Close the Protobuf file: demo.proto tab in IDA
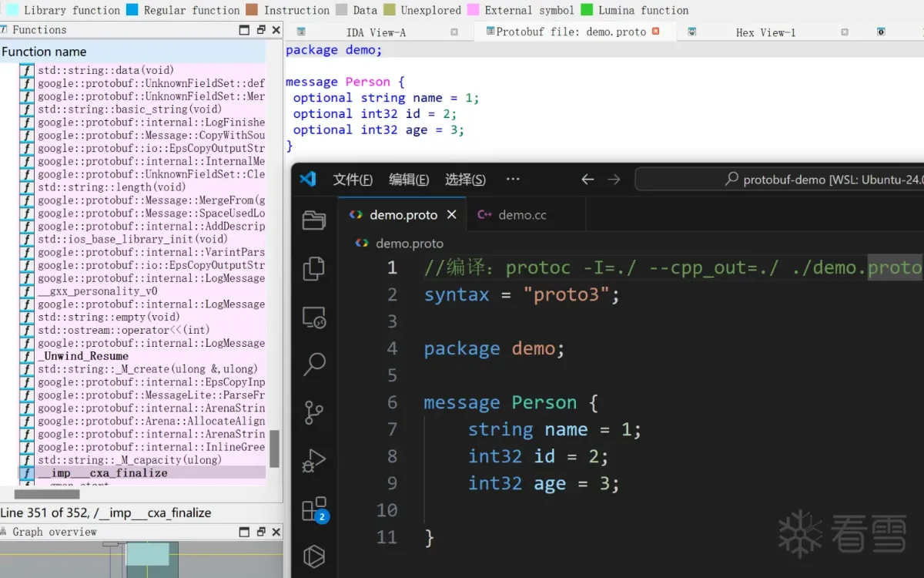924x578 pixels. (x=656, y=32)
